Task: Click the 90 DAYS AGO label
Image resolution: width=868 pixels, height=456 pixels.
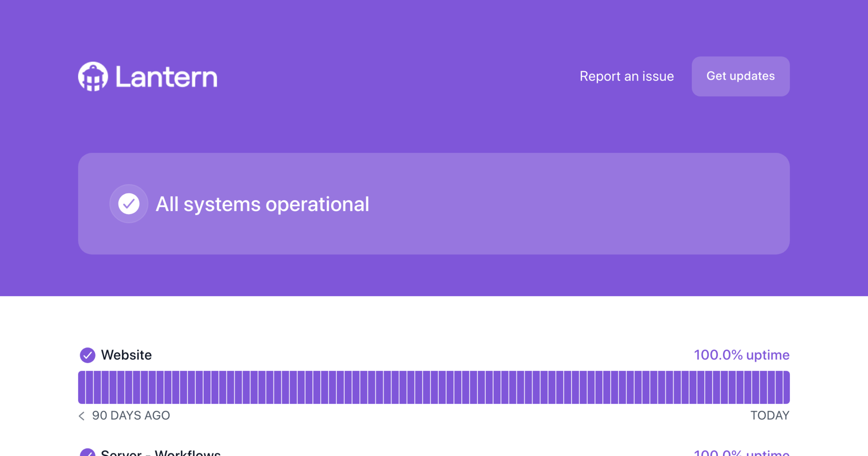Action: pos(131,415)
